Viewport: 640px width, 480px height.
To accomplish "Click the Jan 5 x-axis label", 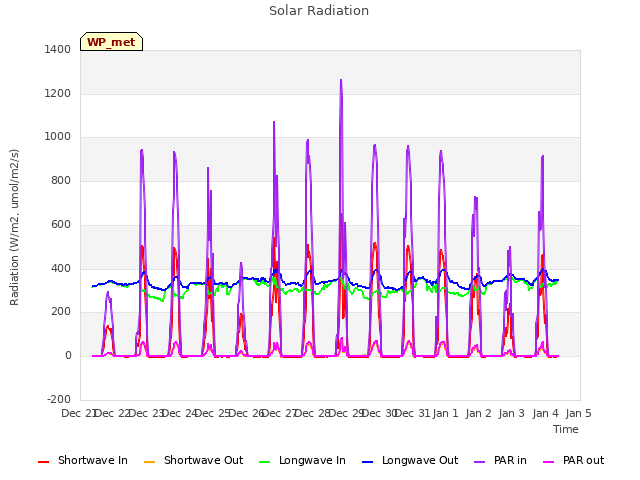I will tap(578, 413).
